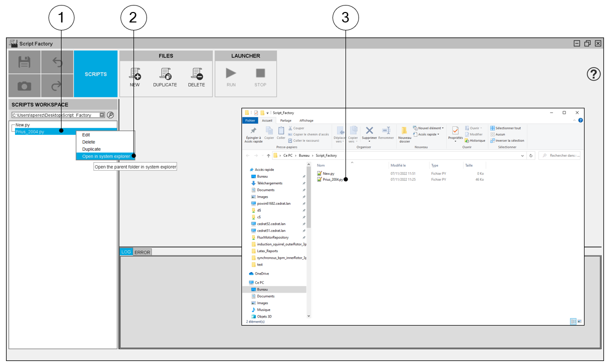This screenshot has height=364, width=610.
Task: Click the workspace folder browse magnifier icon
Action: [x=110, y=115]
